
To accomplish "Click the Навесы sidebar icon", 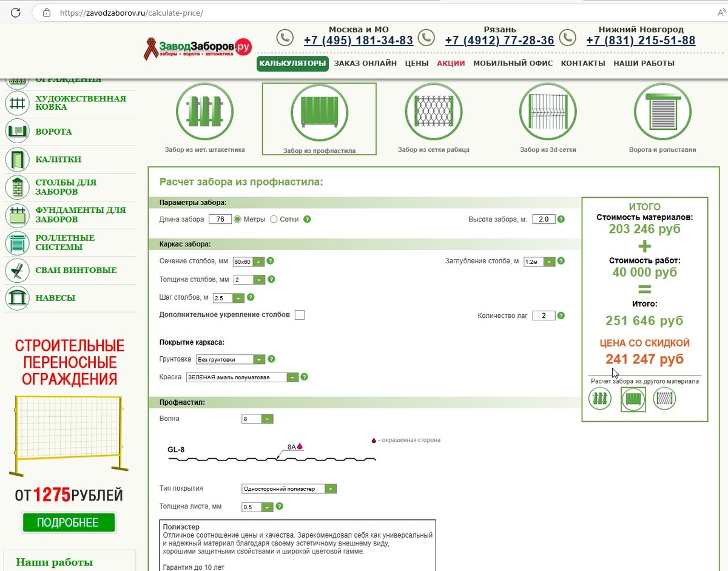I will click(x=18, y=298).
